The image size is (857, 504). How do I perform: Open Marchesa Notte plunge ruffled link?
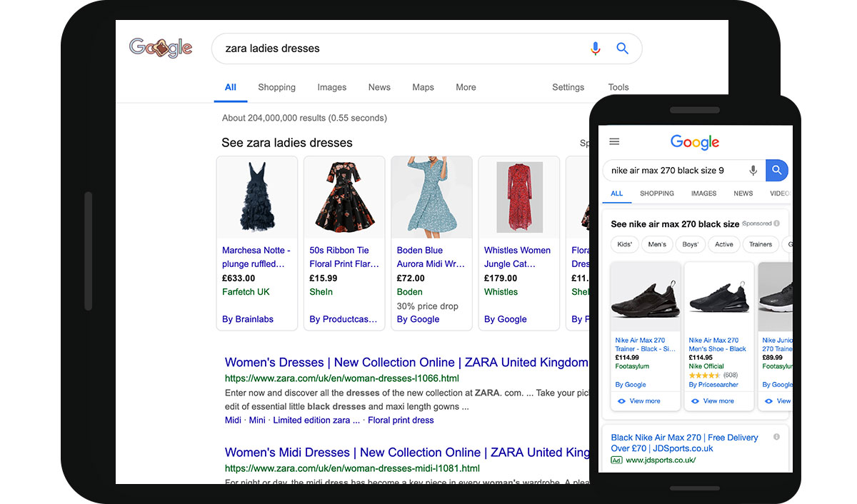256,257
